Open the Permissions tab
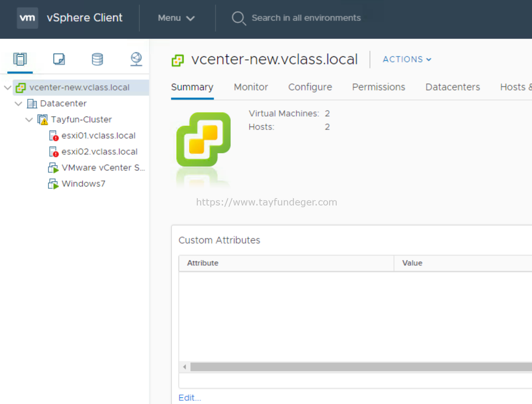 378,87
